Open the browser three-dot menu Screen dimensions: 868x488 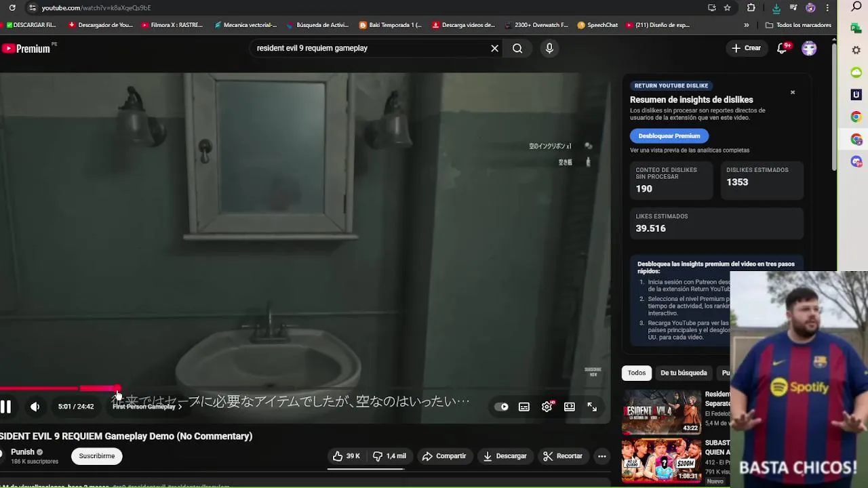[828, 7]
